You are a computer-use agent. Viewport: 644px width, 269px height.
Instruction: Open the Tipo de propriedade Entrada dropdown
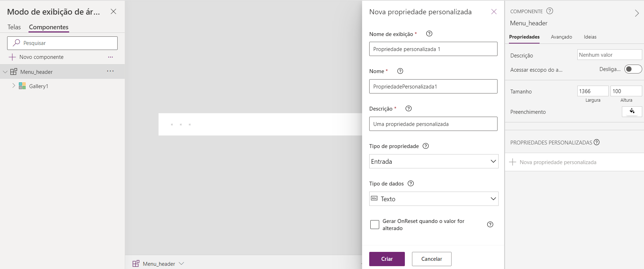click(433, 161)
